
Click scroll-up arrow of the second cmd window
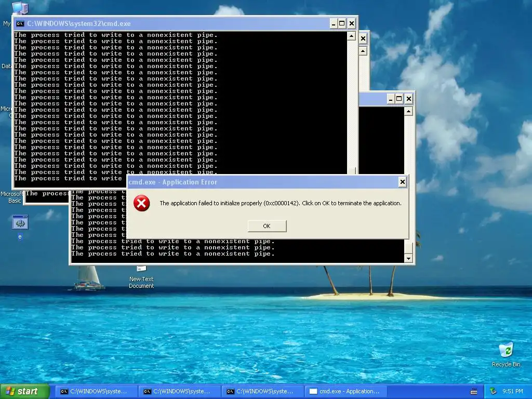[x=363, y=51]
